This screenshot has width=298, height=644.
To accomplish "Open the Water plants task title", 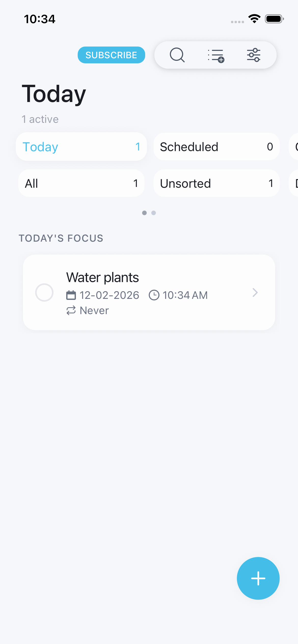I will 102,277.
